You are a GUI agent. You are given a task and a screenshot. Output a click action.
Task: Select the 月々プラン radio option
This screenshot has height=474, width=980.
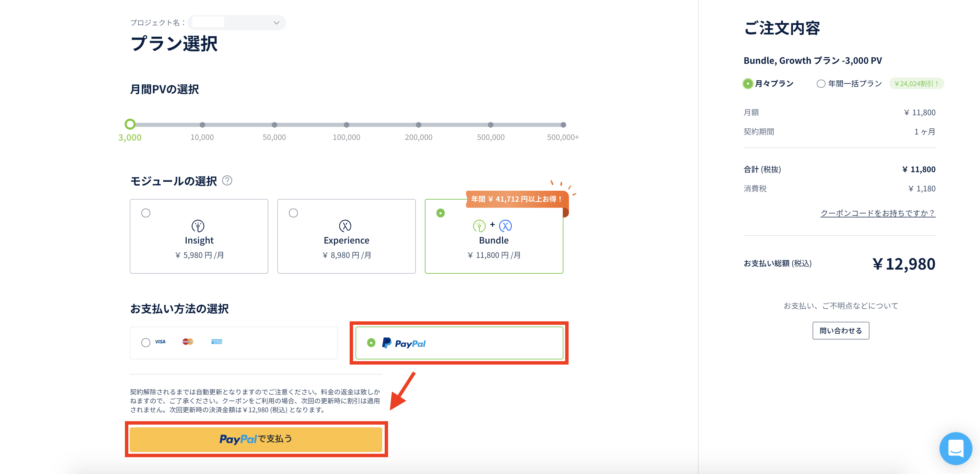coord(748,84)
